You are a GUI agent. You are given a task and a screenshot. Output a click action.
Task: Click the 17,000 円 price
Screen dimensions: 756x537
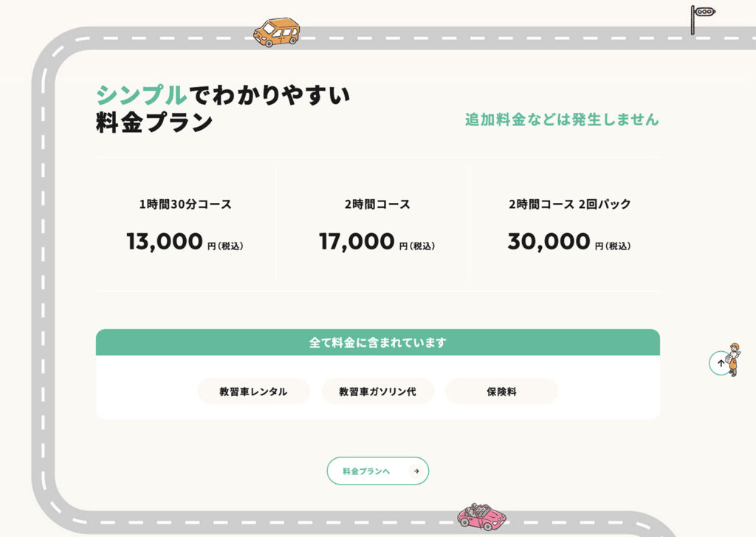pyautogui.click(x=377, y=242)
